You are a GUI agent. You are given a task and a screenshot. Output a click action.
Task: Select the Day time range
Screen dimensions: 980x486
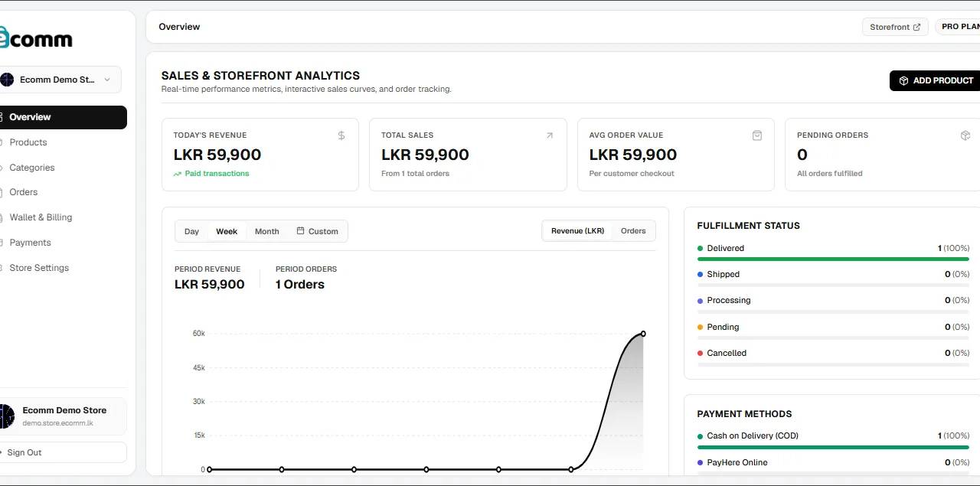191,231
